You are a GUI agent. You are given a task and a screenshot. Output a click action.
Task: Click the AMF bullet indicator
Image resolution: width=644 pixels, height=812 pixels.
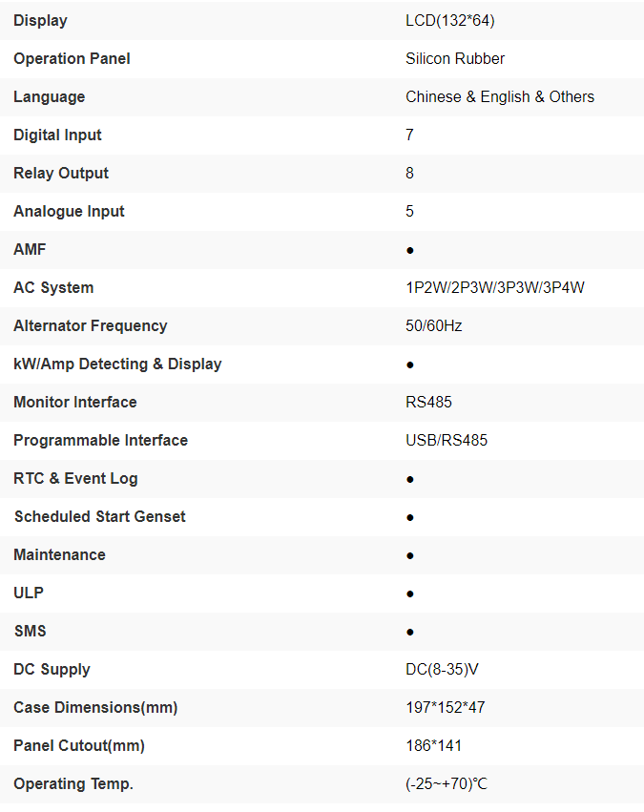point(410,250)
